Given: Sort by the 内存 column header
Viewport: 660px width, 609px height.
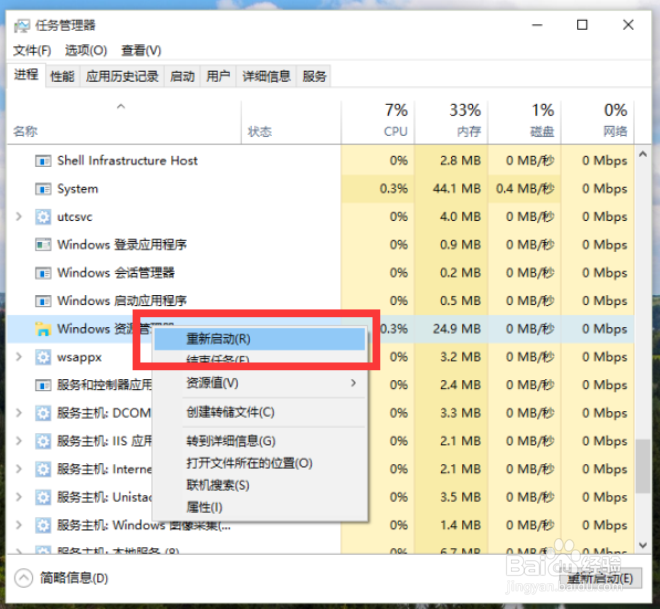Looking at the screenshot, I should coord(451,122).
